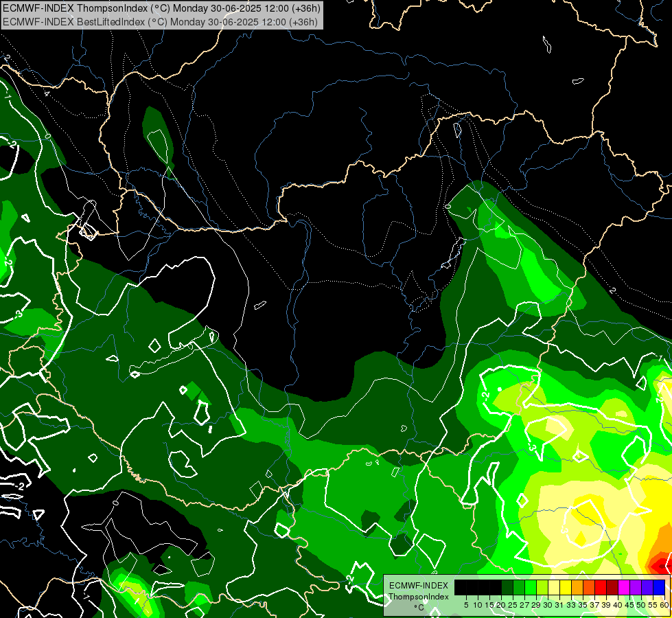Image resolution: width=672 pixels, height=618 pixels.
Task: Select the violet 45-50 legend swatch
Action: click(x=636, y=587)
